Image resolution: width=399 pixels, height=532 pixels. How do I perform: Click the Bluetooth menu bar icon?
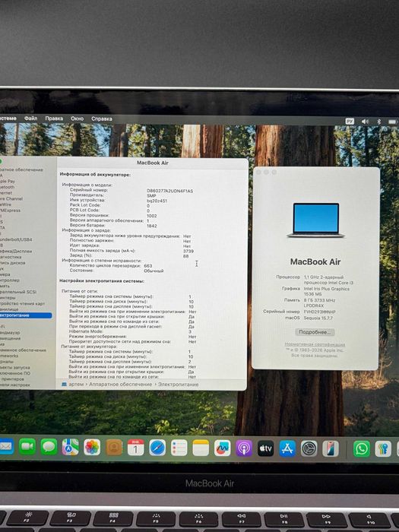click(379, 122)
